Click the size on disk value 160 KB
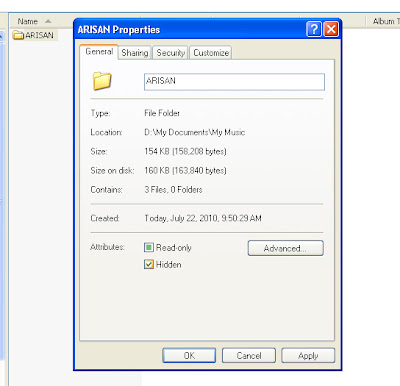This screenshot has width=400, height=386. (x=185, y=171)
